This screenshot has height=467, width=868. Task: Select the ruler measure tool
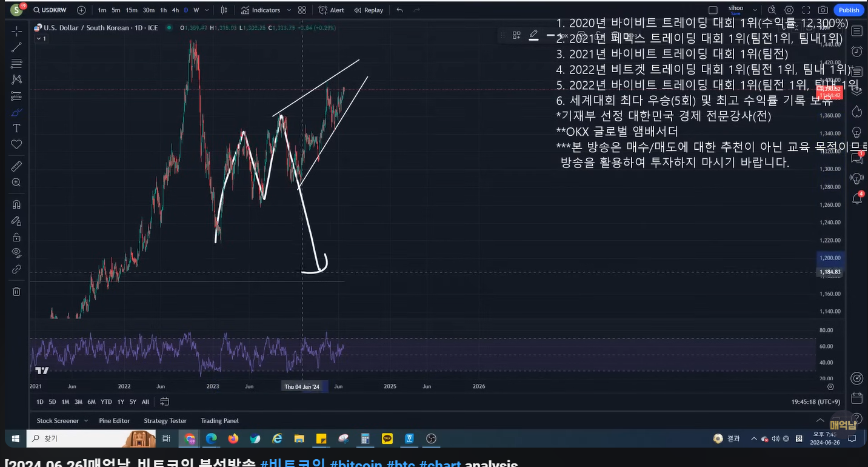[x=16, y=166]
